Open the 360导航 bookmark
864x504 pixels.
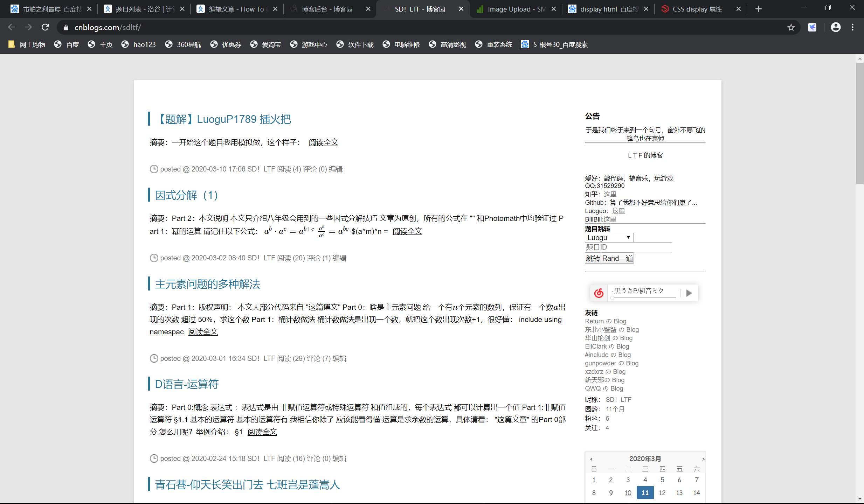pos(183,44)
